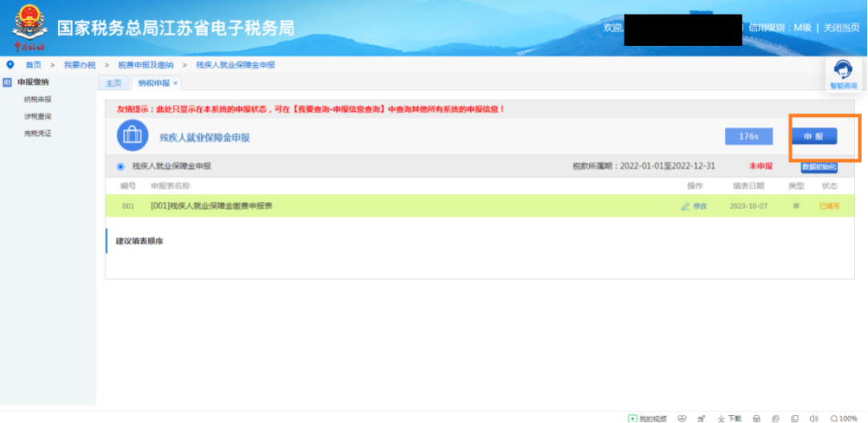Open the 下载 downloads in status bar
Screen dimensions: 868x423
730,418
